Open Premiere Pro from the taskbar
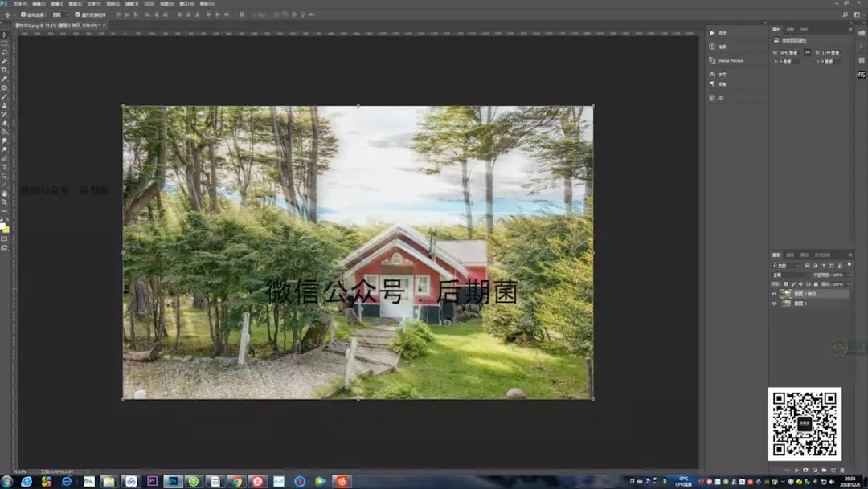 click(x=152, y=481)
